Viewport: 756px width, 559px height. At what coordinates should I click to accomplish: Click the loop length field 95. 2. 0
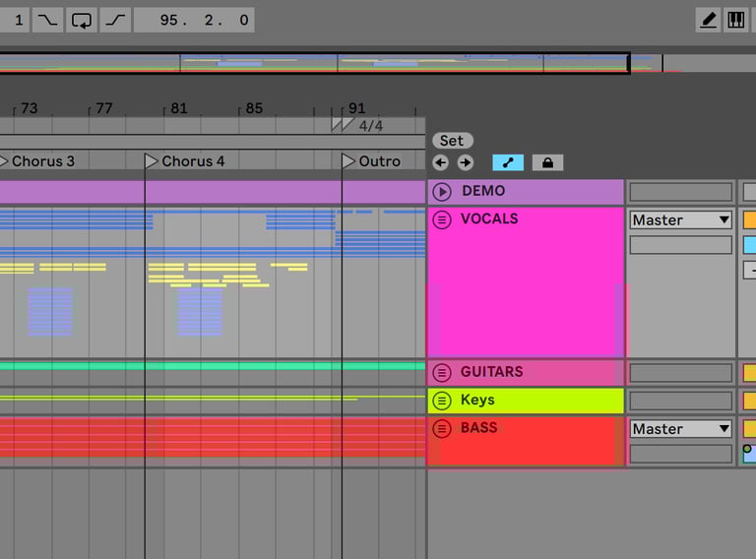click(x=194, y=20)
